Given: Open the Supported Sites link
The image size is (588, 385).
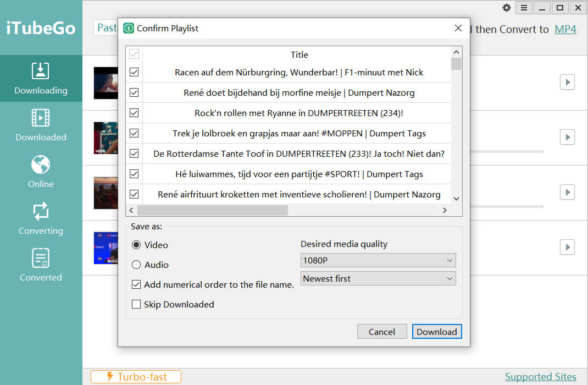Looking at the screenshot, I should pos(540,376).
